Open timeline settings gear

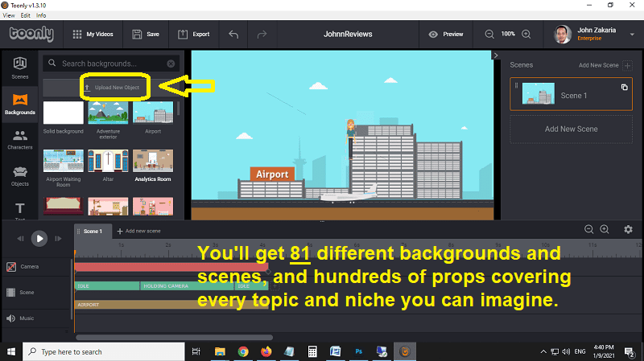[x=628, y=229]
